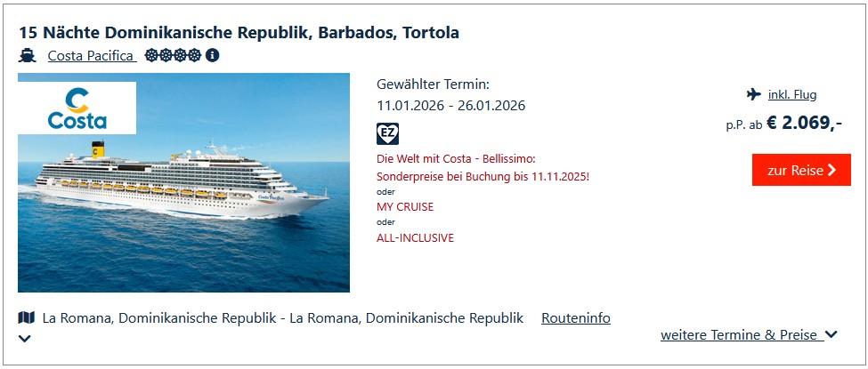Select the ALL-INCLUSIVE offer text
The width and height of the screenshot is (868, 369).
tap(415, 237)
